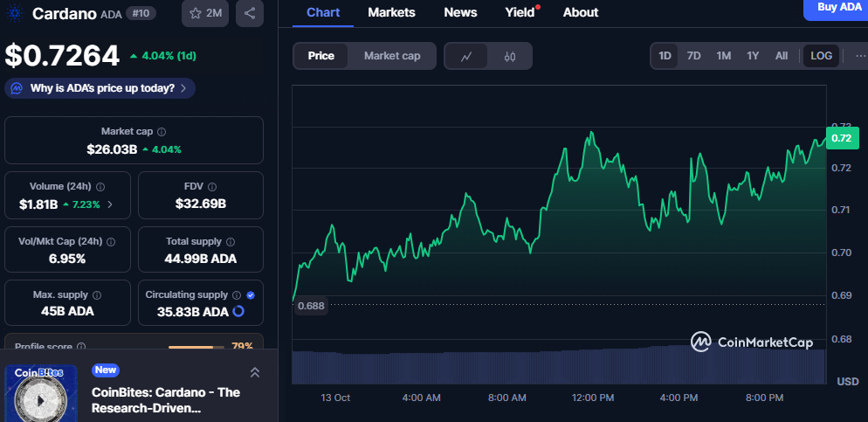Open 'Why is ADA's price up today?'

click(100, 88)
